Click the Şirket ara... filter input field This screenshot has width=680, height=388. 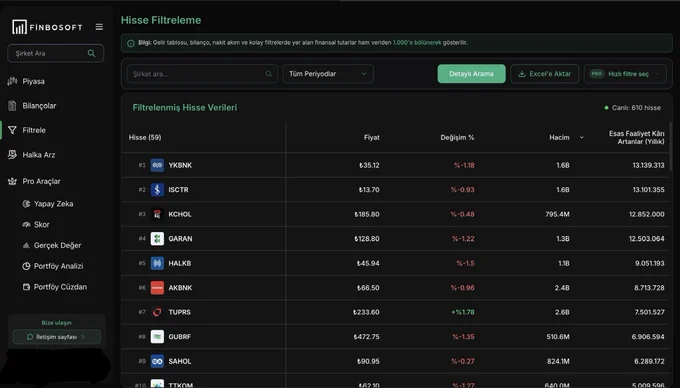(202, 74)
